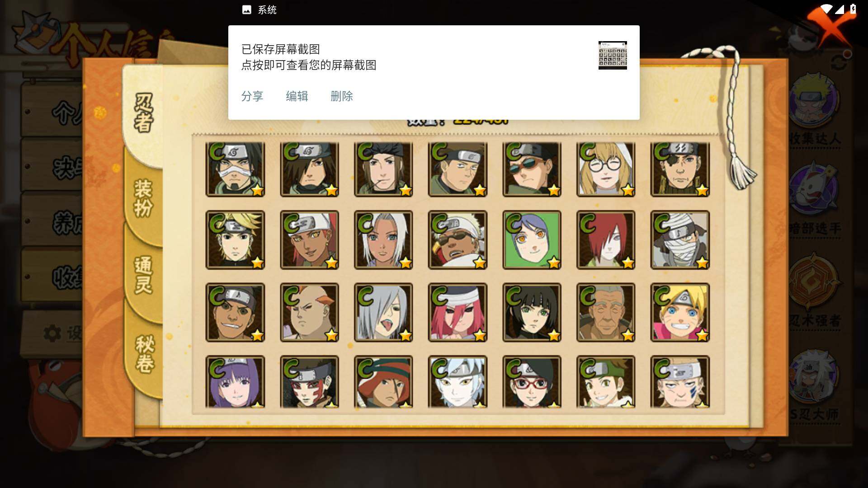
Task: Open the saved screenshot thumbnail
Action: pos(613,55)
